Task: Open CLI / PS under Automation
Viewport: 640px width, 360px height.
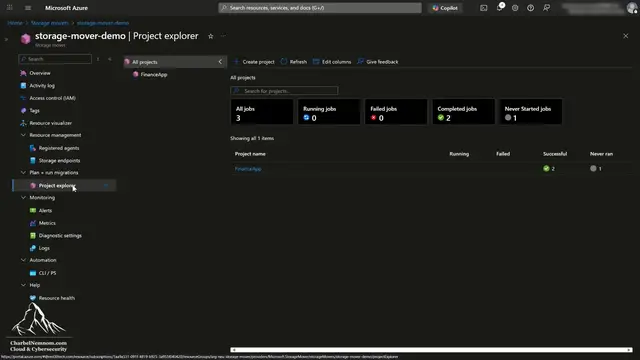Action: click(47, 273)
